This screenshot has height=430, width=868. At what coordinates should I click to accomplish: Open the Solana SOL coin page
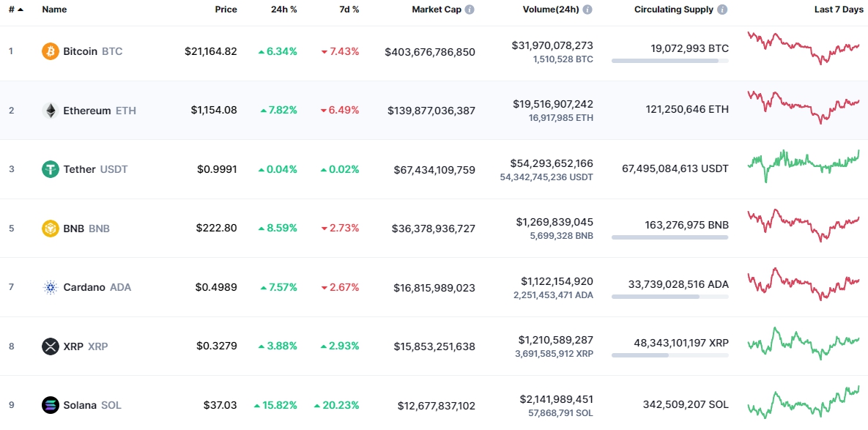[x=92, y=405]
